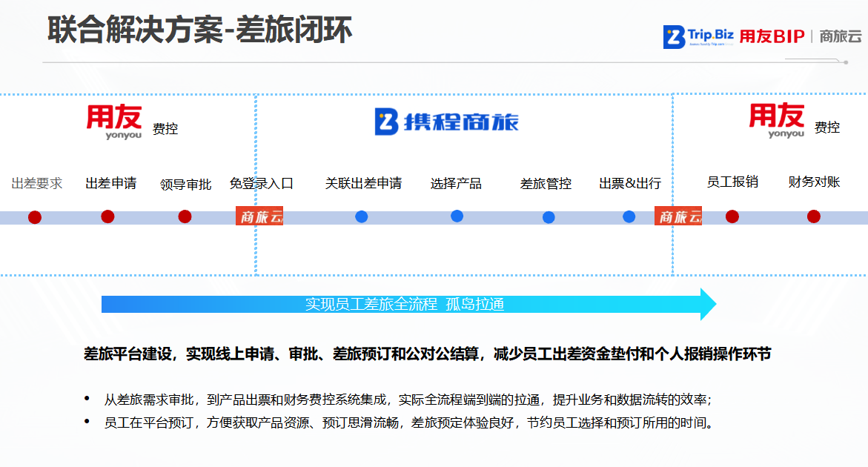Image resolution: width=868 pixels, height=467 pixels.
Task: Click the 出差申请 step label
Action: tap(110, 183)
